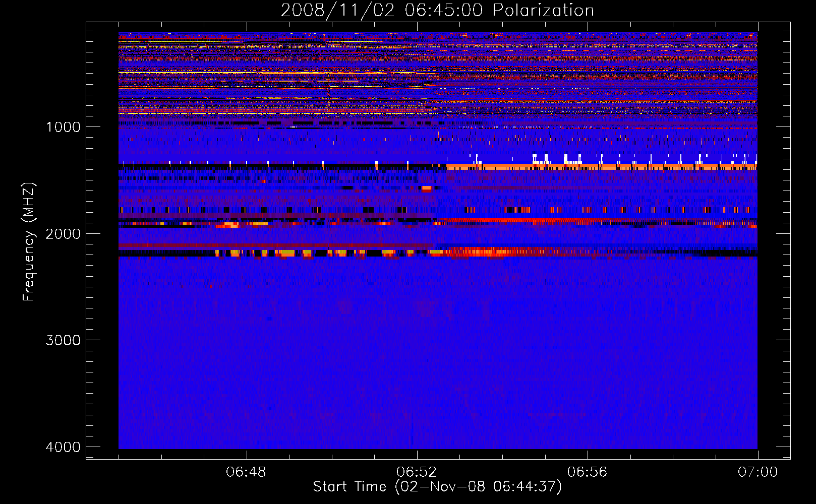Click the plot title '2008/11/02 06:45:00 Polarization'

[437, 10]
